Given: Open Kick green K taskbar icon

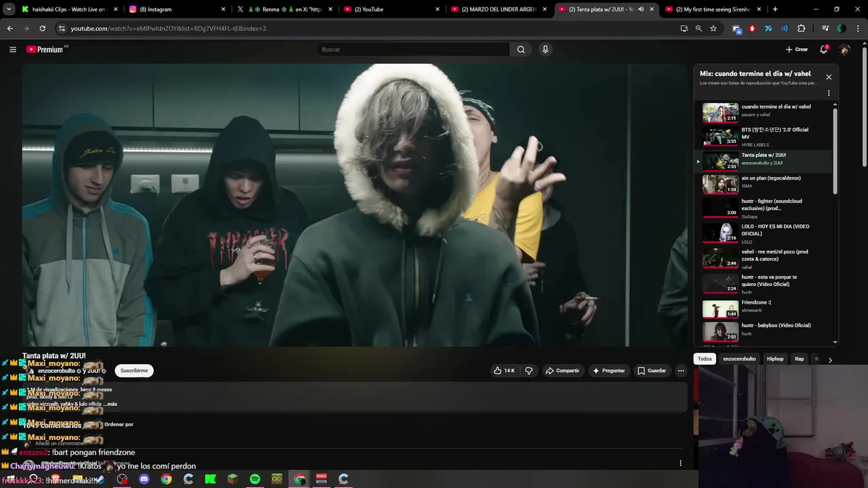Looking at the screenshot, I should click(210, 479).
